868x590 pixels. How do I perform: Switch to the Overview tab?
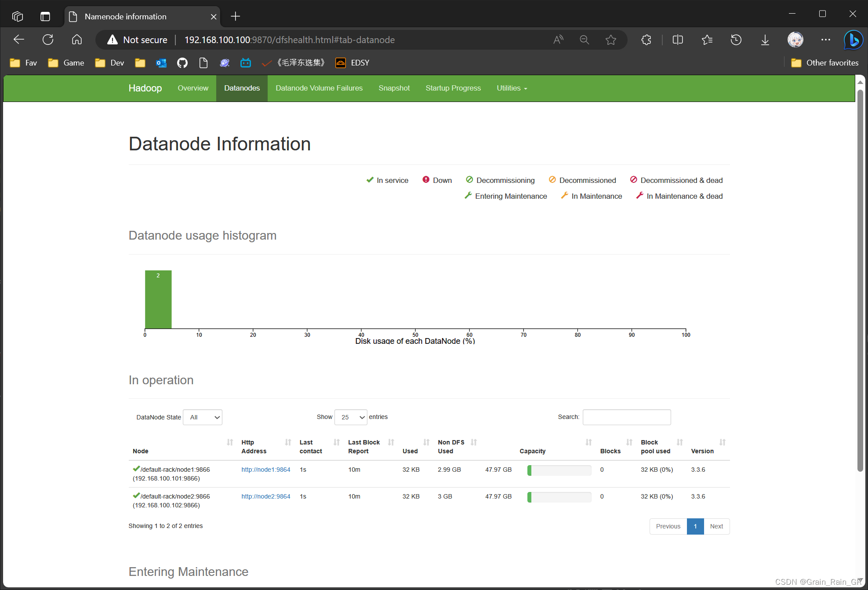coord(193,88)
